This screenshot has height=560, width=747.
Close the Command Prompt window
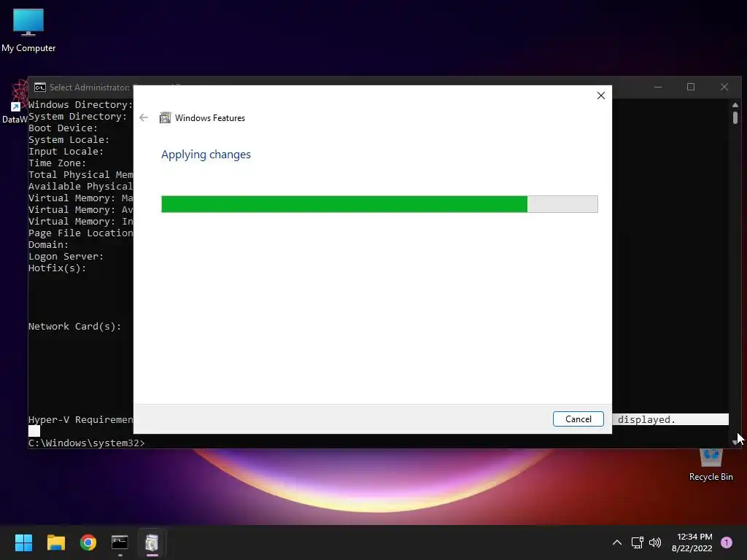724,87
